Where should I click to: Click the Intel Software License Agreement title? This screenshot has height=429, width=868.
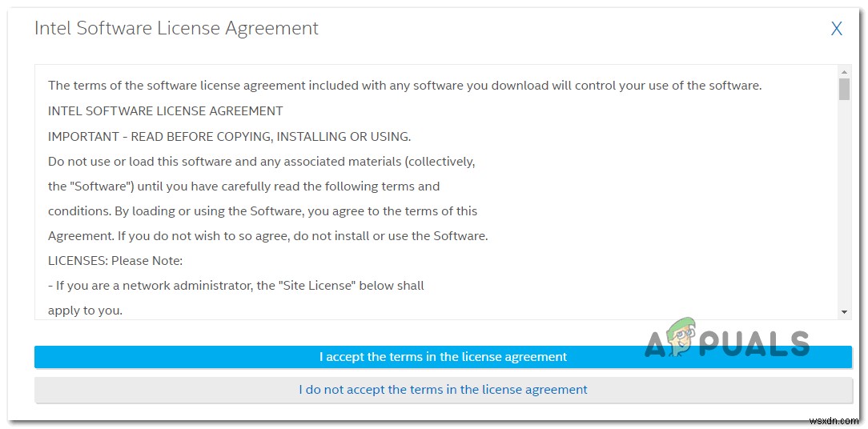point(176,29)
